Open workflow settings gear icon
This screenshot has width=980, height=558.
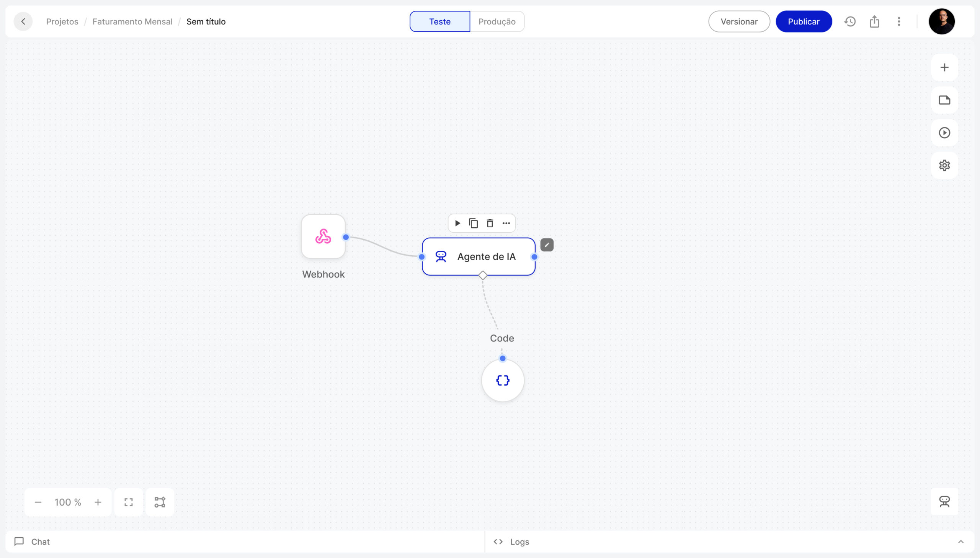(944, 165)
